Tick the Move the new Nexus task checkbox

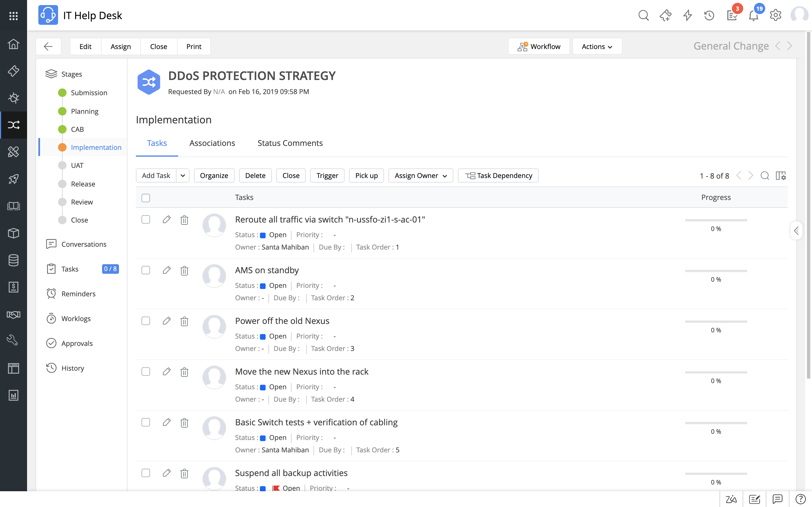coord(145,372)
